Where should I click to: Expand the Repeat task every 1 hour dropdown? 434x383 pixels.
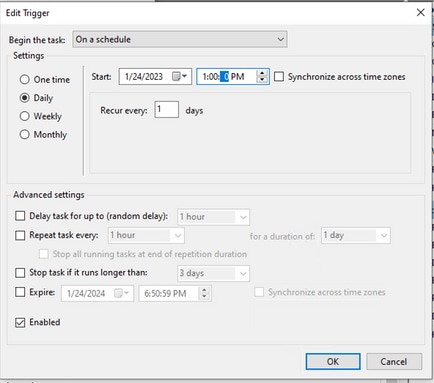pos(146,235)
